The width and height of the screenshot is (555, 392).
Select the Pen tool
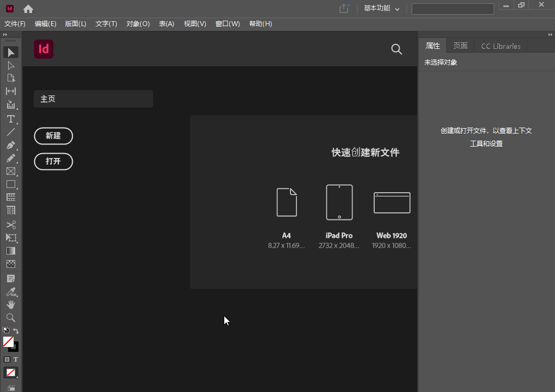pos(11,146)
